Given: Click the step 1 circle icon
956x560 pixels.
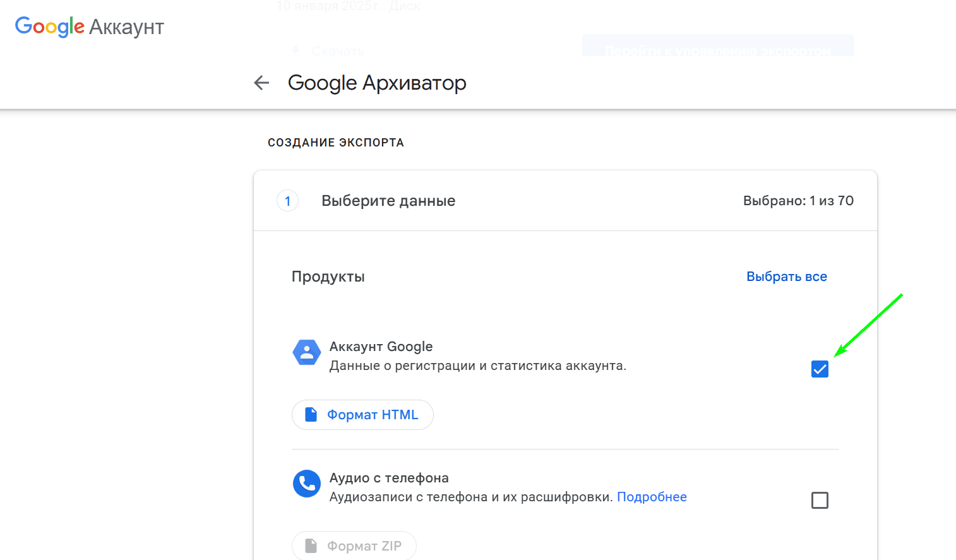Looking at the screenshot, I should pyautogui.click(x=287, y=201).
